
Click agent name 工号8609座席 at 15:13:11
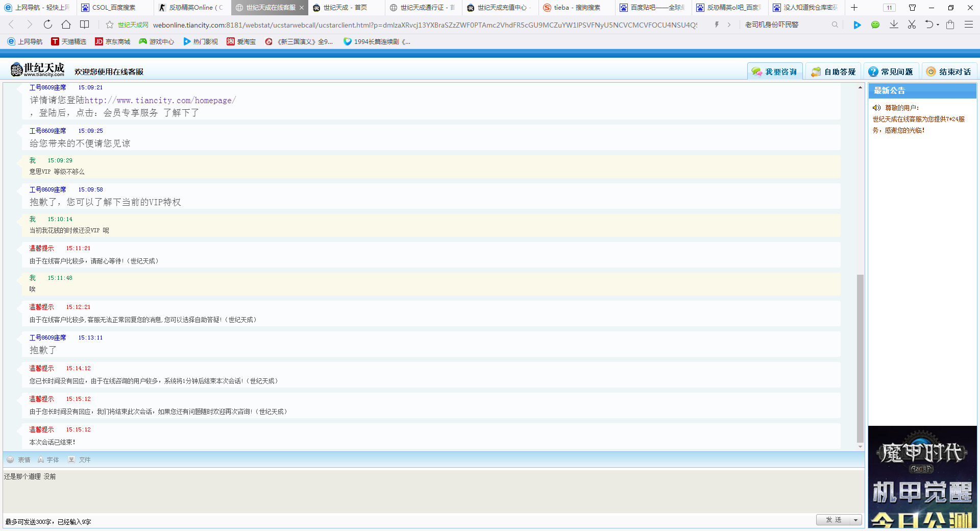(47, 337)
